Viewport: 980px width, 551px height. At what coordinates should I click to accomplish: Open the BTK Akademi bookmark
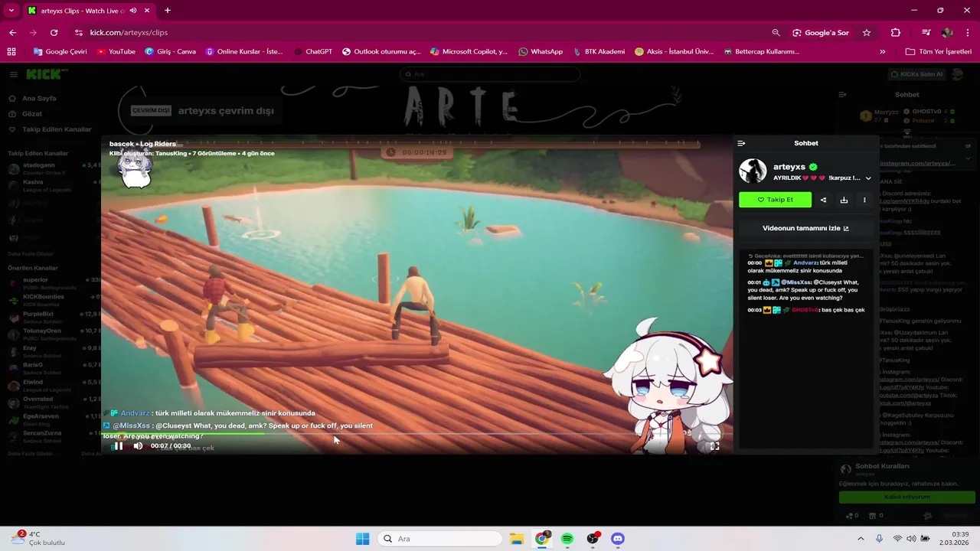598,51
